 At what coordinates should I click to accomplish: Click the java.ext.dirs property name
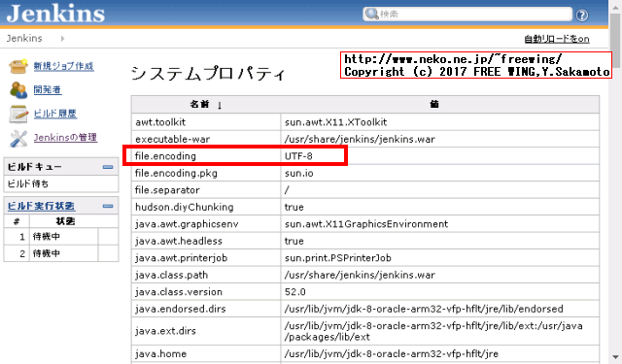(165, 331)
